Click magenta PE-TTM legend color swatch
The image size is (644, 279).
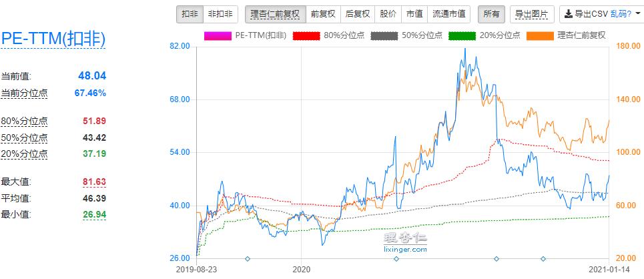coord(218,36)
